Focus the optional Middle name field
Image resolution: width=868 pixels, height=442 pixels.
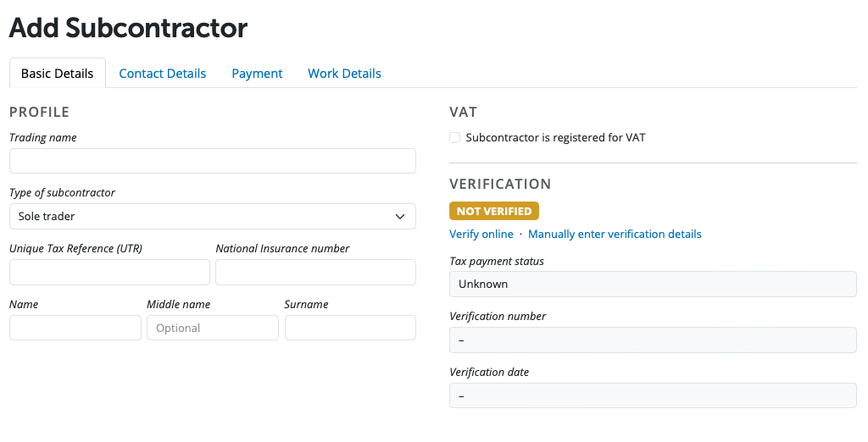[212, 328]
